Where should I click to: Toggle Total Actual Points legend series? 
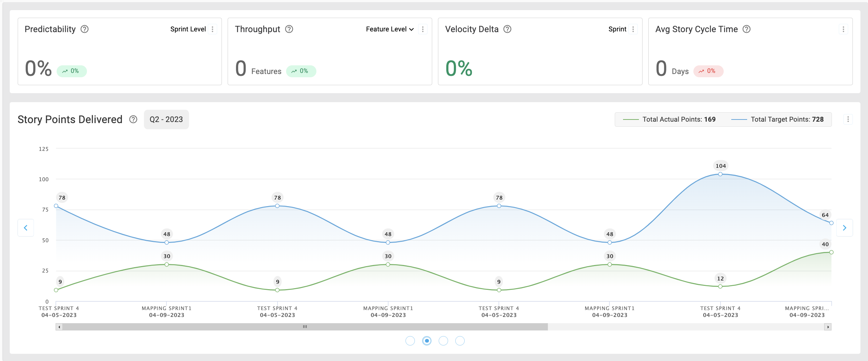pos(669,119)
